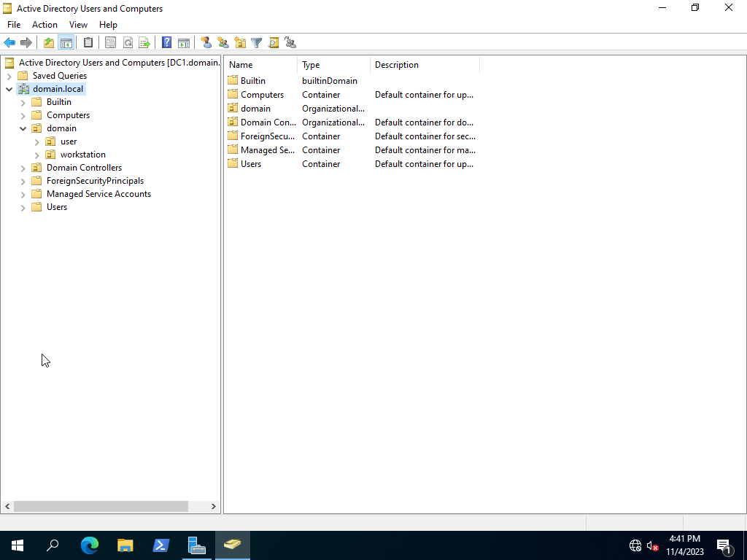Open the View menu
Image resolution: width=747 pixels, height=560 pixels.
pos(78,25)
